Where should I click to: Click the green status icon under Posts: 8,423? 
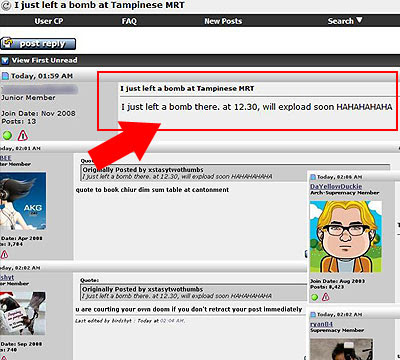pos(314,297)
